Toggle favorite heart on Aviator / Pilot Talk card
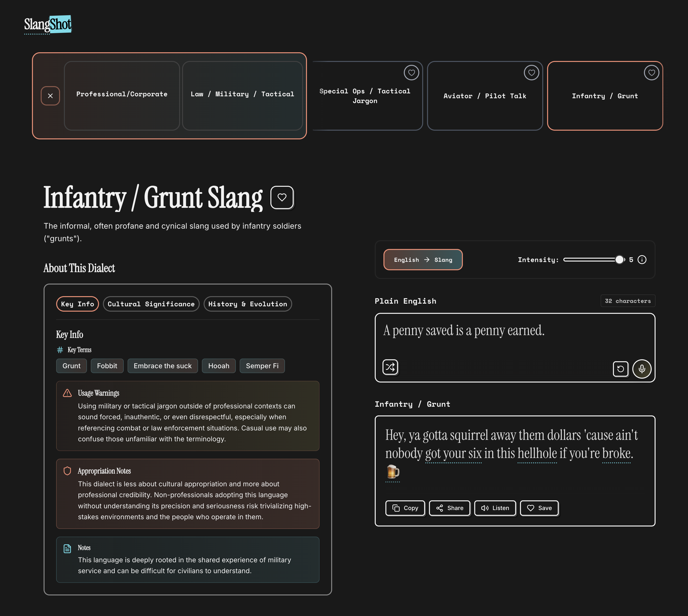This screenshot has width=688, height=616. click(531, 72)
